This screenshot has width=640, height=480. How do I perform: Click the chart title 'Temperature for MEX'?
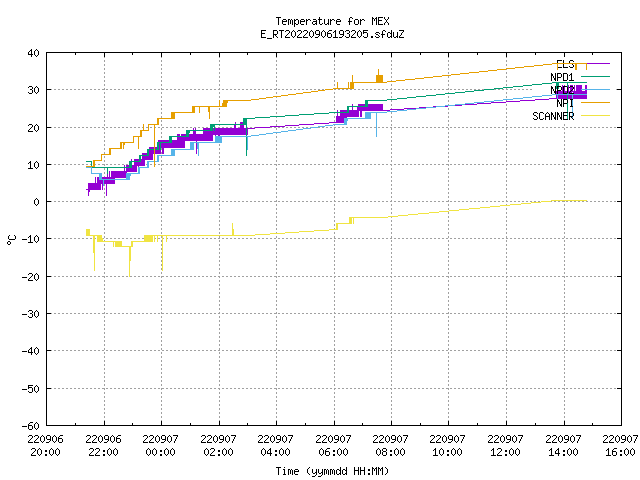pyautogui.click(x=332, y=21)
